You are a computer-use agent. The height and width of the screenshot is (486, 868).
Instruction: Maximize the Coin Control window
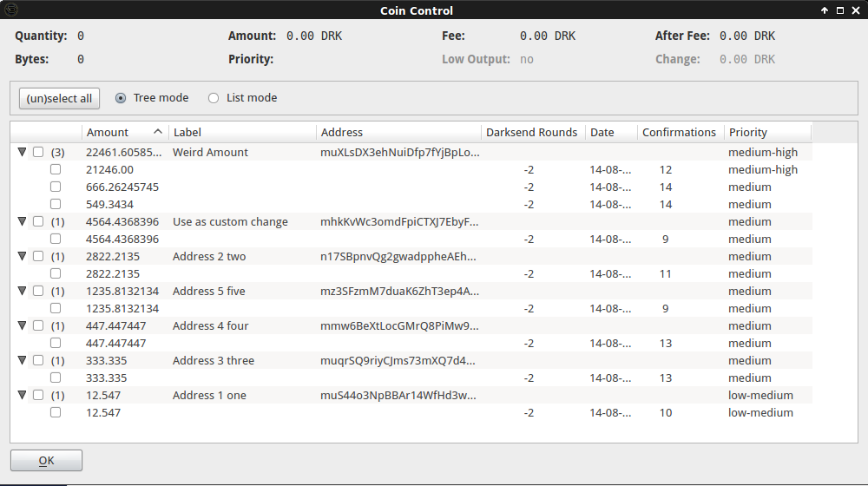839,10
